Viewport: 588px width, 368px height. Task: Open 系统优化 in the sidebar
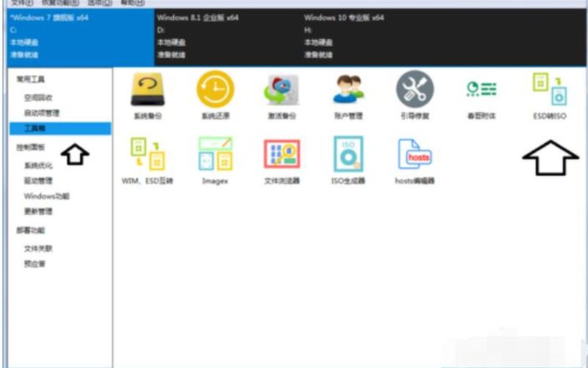[38, 166]
